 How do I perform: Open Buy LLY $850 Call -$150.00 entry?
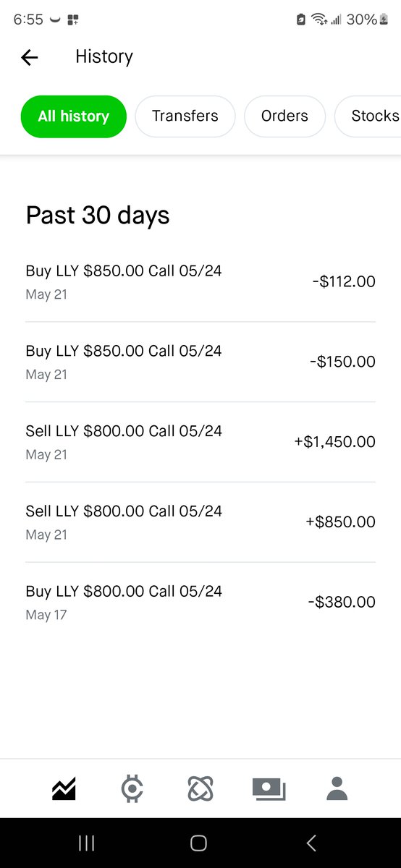200,362
